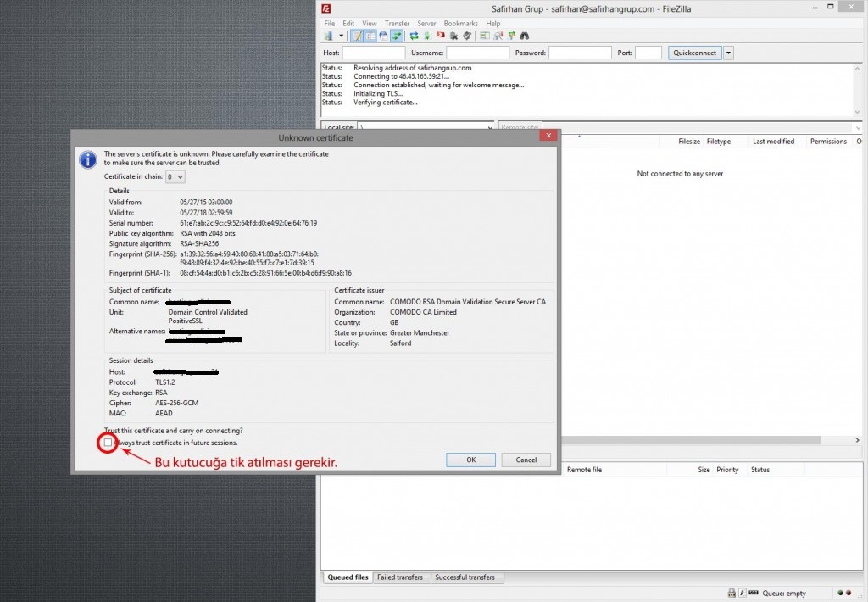The image size is (868, 602).
Task: Click the 'AES-256-GCM' cipher value
Action: (x=176, y=404)
